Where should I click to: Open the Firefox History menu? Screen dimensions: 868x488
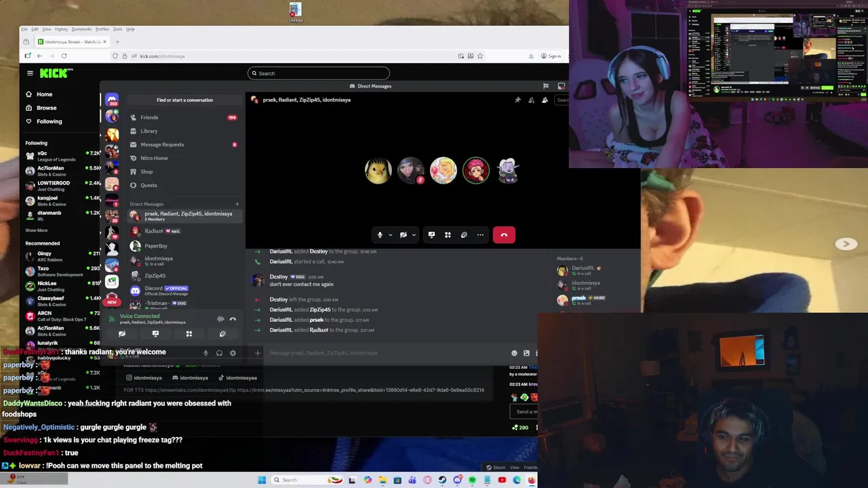click(61, 29)
